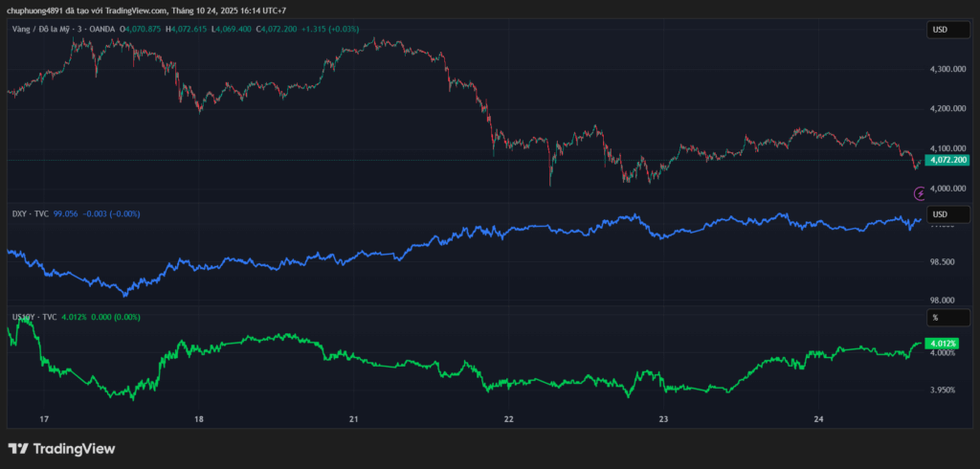Viewport: 980px width, 469px height.
Task: Click date 23 on the time axis
Action: click(663, 419)
